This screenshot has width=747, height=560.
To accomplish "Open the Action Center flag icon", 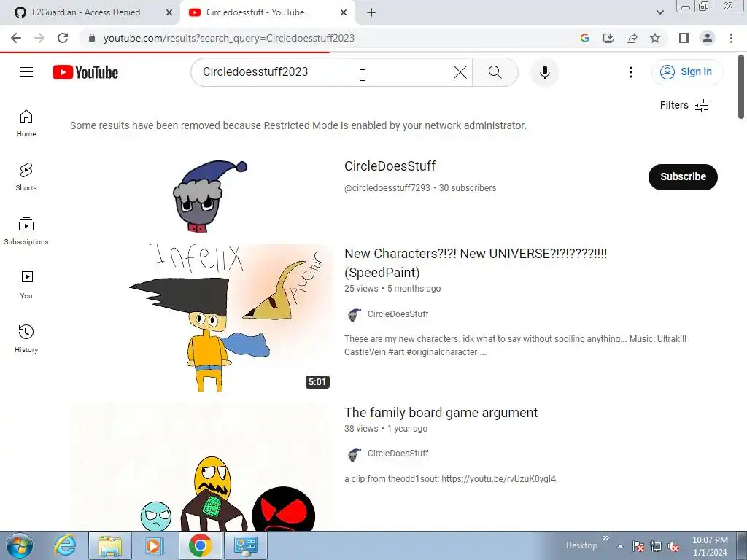I will (638, 547).
